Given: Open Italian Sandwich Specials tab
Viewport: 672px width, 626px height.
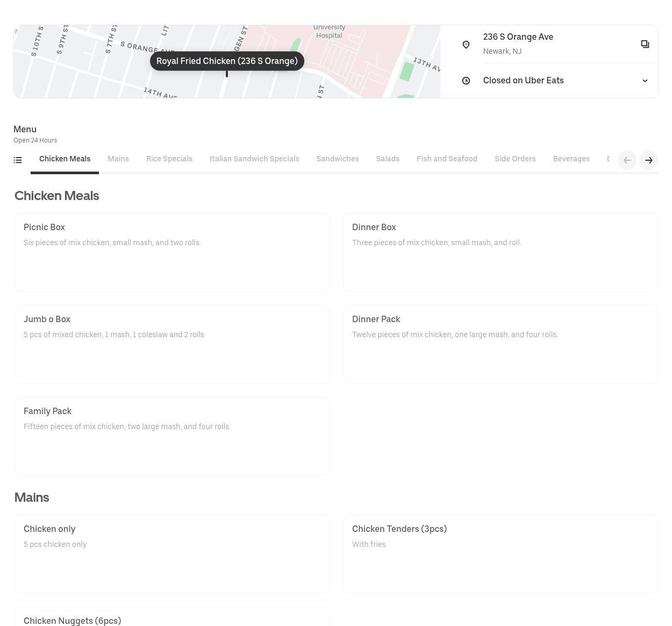Looking at the screenshot, I should pyautogui.click(x=254, y=159).
